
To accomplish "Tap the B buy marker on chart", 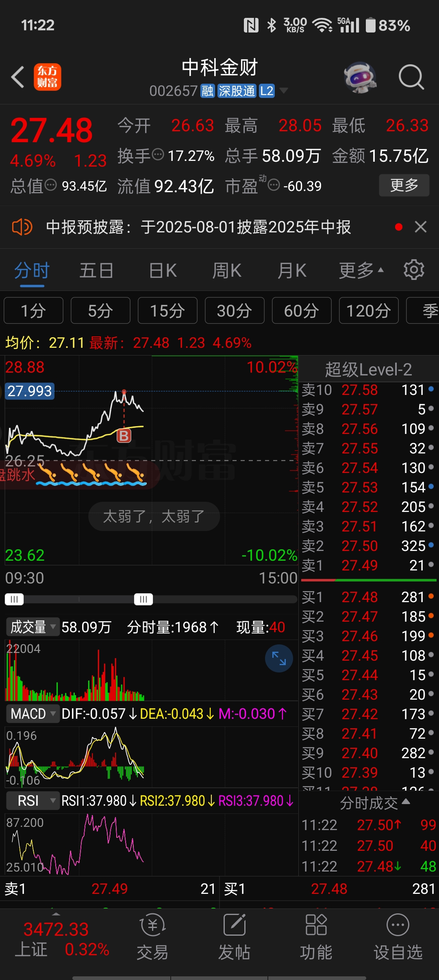I will click(x=124, y=436).
